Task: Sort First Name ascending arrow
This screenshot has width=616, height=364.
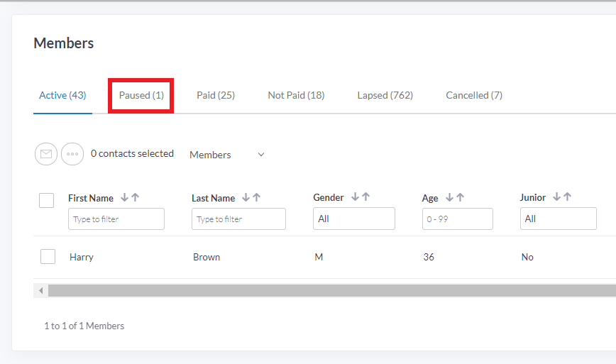Action: point(135,198)
